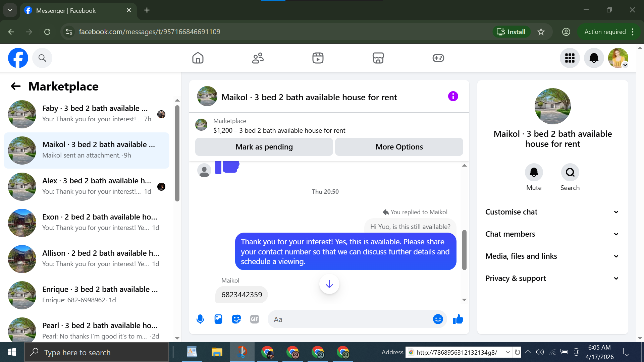644x362 pixels.
Task: Open the Home tab in top navigation
Action: (x=198, y=58)
